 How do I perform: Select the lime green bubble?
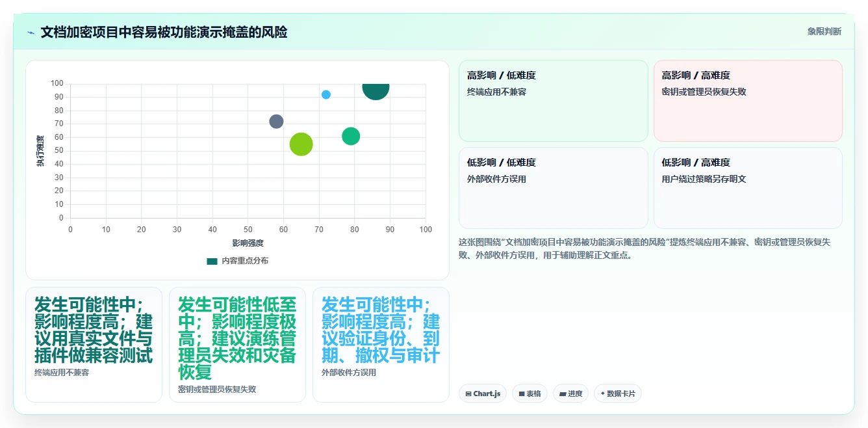[301, 144]
